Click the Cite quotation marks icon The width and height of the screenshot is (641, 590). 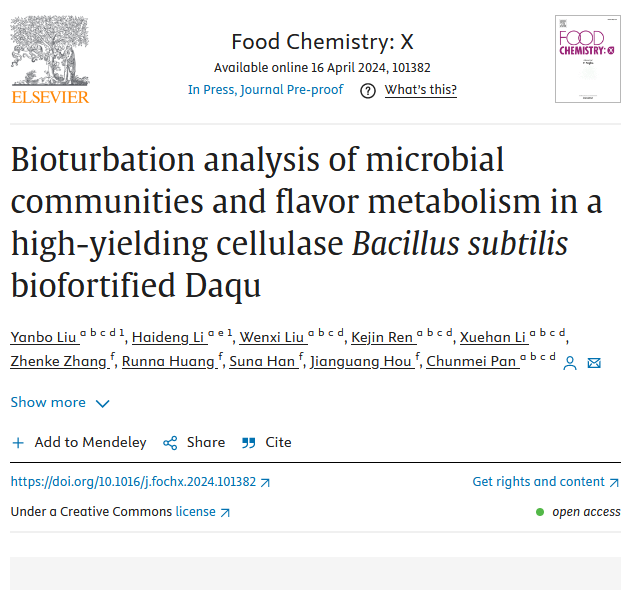tap(249, 443)
